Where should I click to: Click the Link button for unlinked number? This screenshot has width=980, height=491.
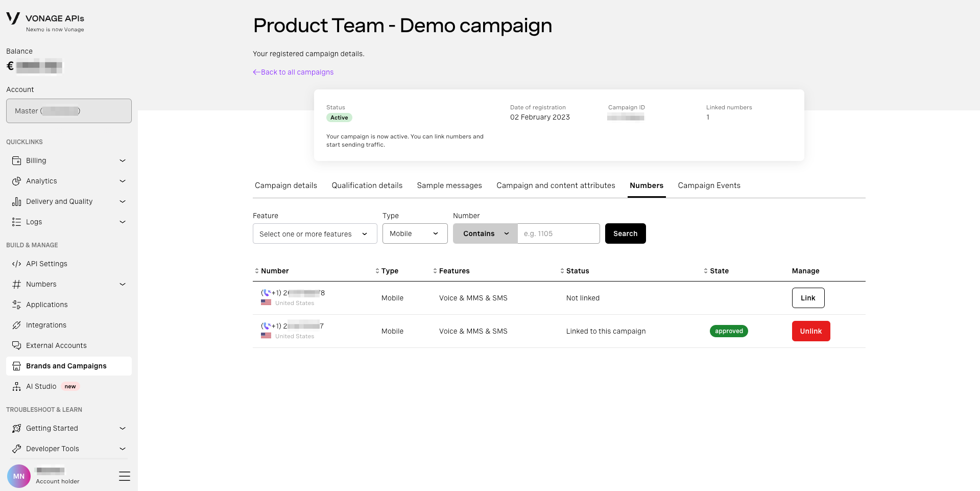click(x=808, y=298)
